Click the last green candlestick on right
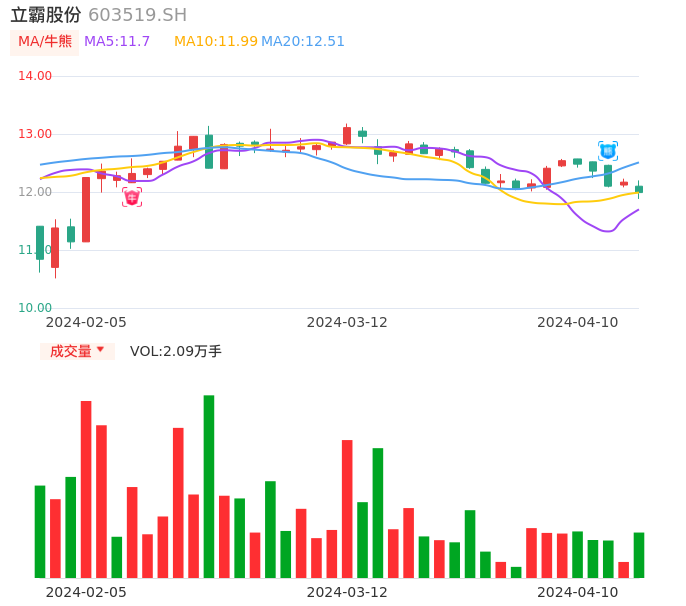The image size is (686, 606). click(639, 189)
